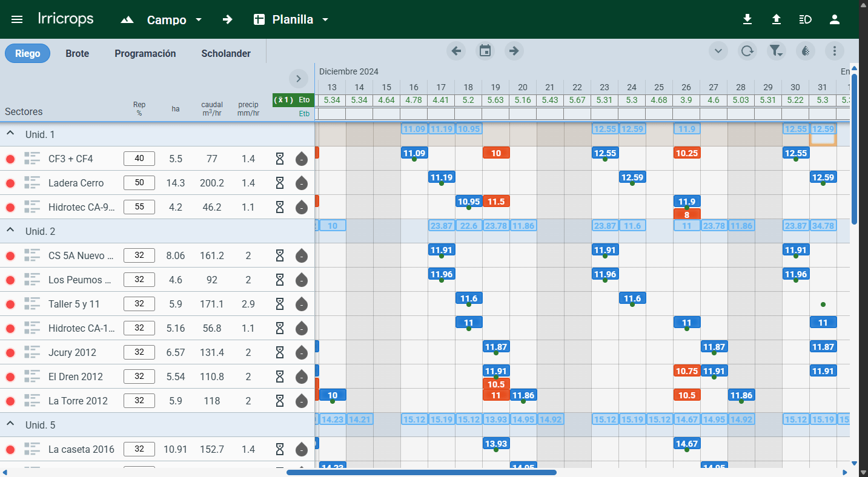The image size is (868, 477).
Task: Open the calendar date picker
Action: point(485,51)
